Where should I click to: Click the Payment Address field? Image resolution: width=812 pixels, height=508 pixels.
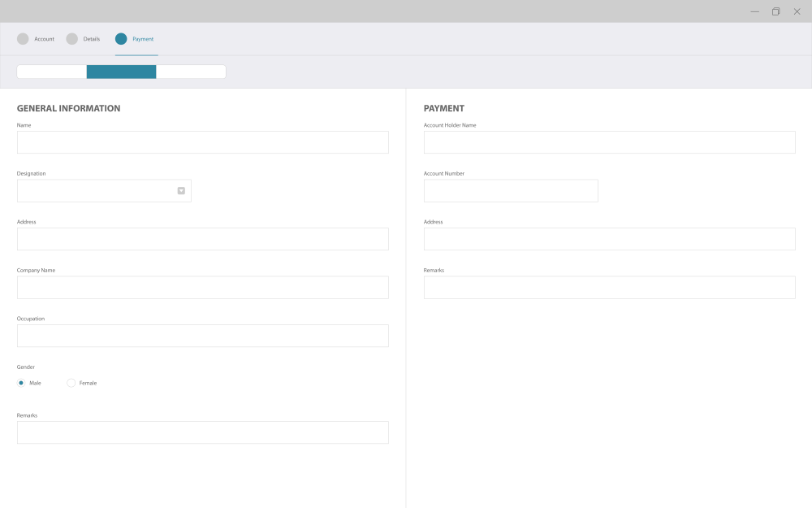tap(610, 239)
